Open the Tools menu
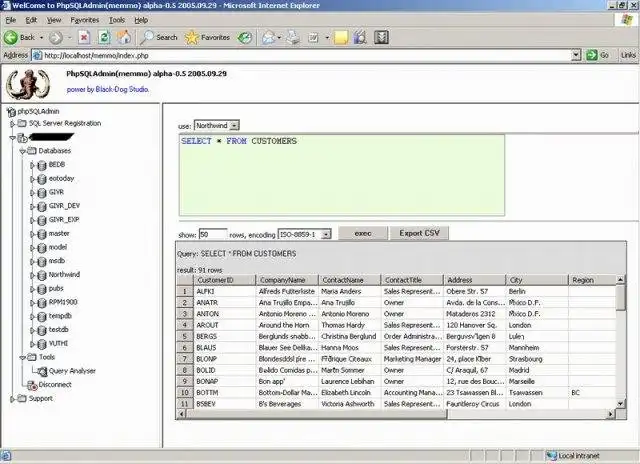 117,19
